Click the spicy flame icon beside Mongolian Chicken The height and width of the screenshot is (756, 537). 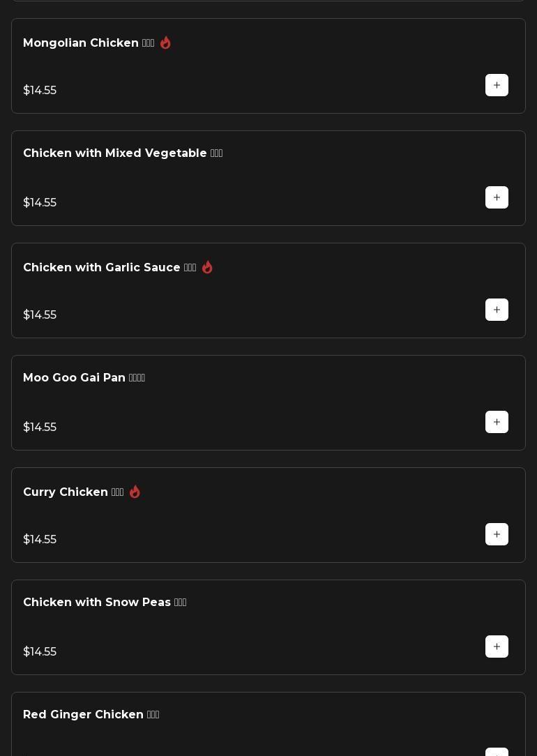(x=165, y=43)
